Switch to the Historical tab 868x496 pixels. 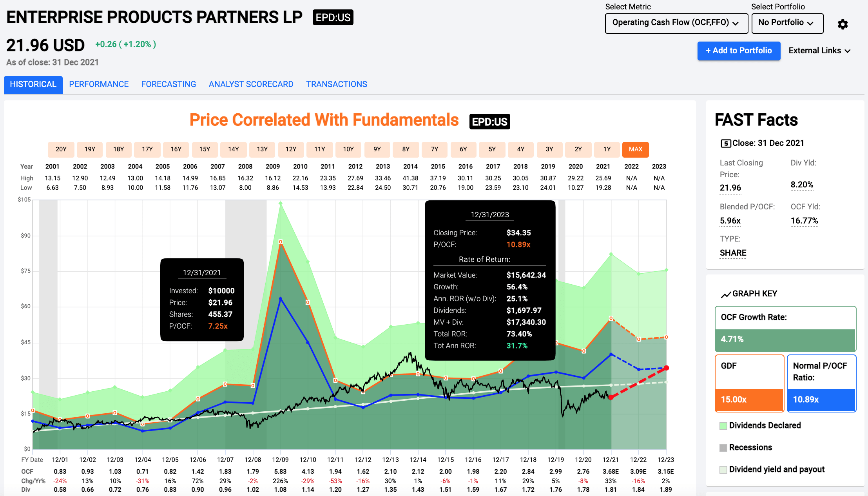pos(33,85)
